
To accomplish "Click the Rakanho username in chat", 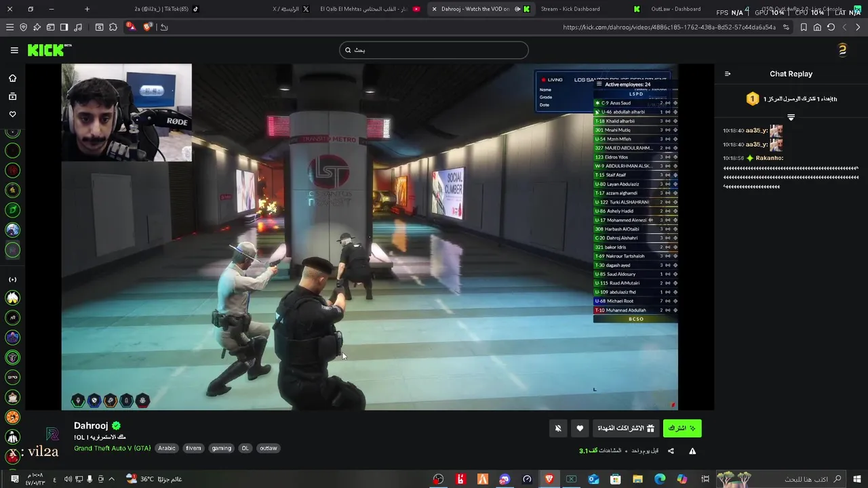I will (x=770, y=158).
